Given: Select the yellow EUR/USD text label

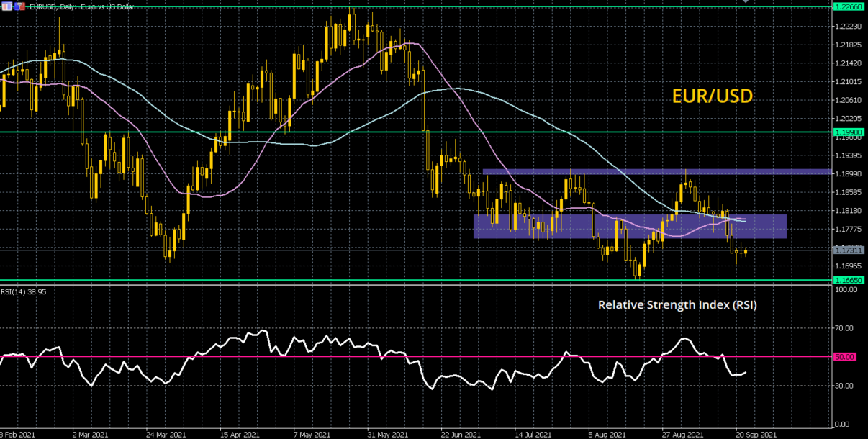Looking at the screenshot, I should coord(713,96).
